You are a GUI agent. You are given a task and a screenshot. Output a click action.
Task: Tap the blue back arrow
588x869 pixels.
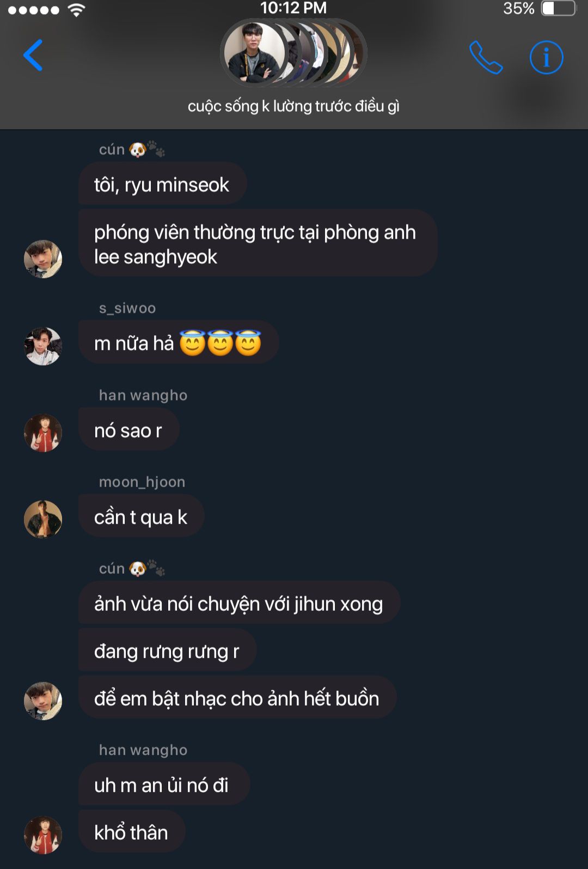point(33,55)
